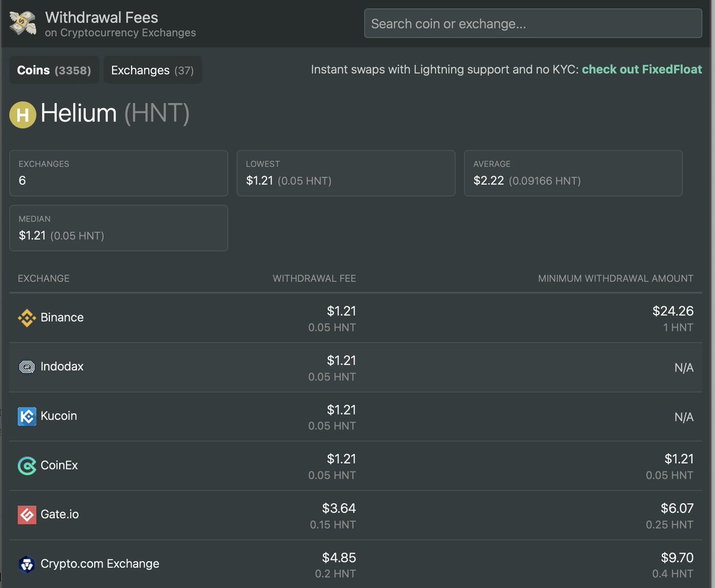Click the Kucoin logo icon
Image resolution: width=715 pixels, height=588 pixels.
point(27,416)
